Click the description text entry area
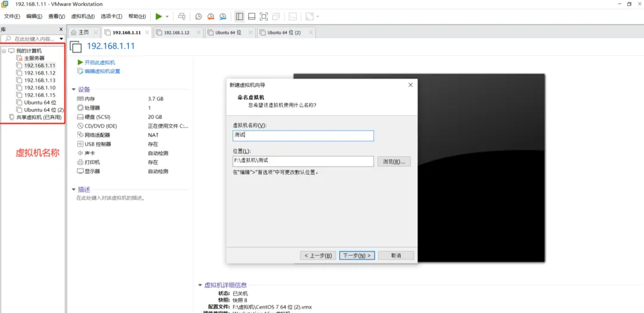This screenshot has width=644, height=313. coord(112,198)
